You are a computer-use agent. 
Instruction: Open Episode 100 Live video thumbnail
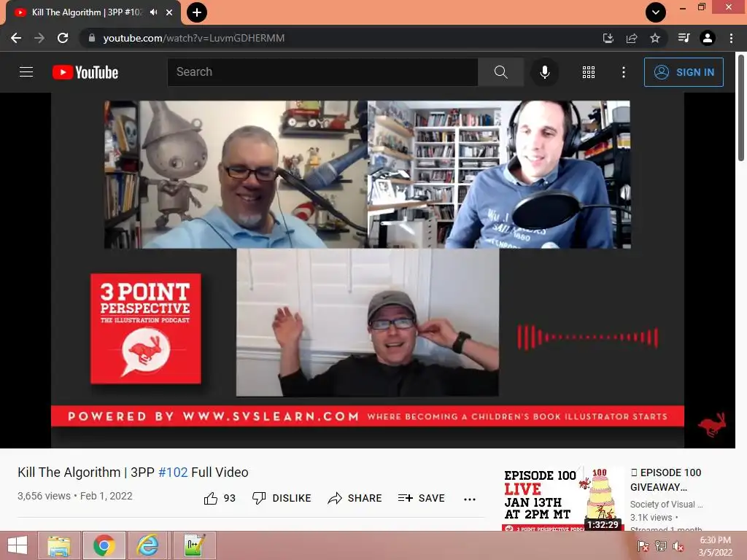(x=562, y=499)
